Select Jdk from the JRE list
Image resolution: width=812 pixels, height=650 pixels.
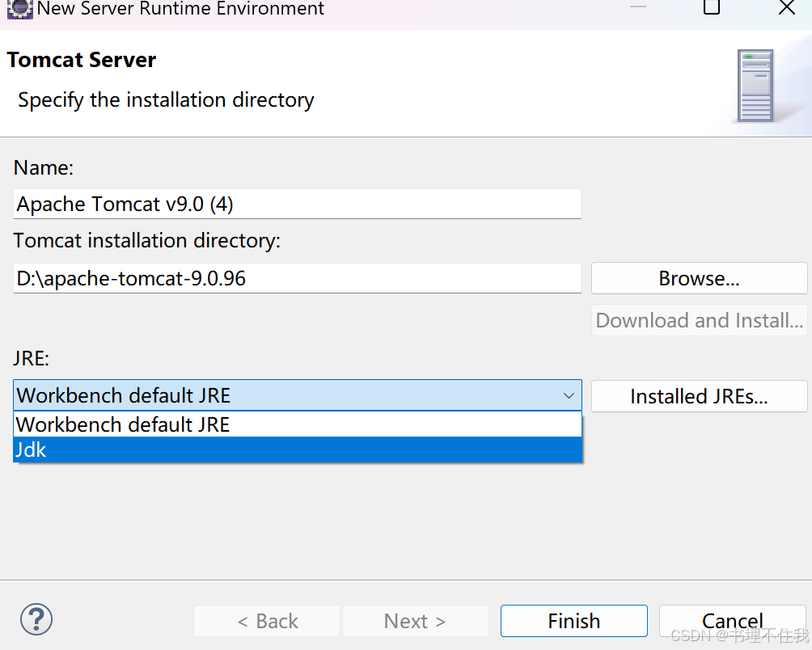[x=298, y=450]
